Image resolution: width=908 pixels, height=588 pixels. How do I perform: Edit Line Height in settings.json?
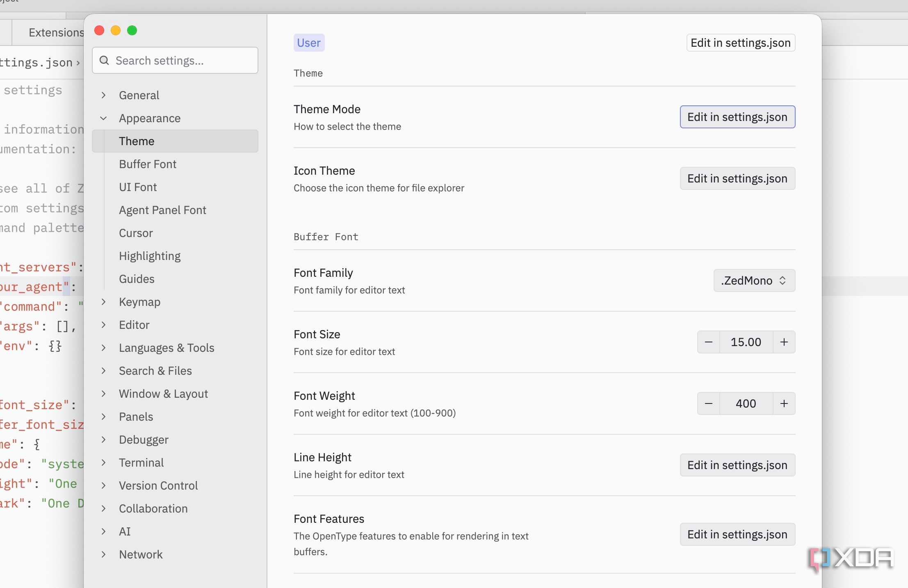pyautogui.click(x=737, y=465)
